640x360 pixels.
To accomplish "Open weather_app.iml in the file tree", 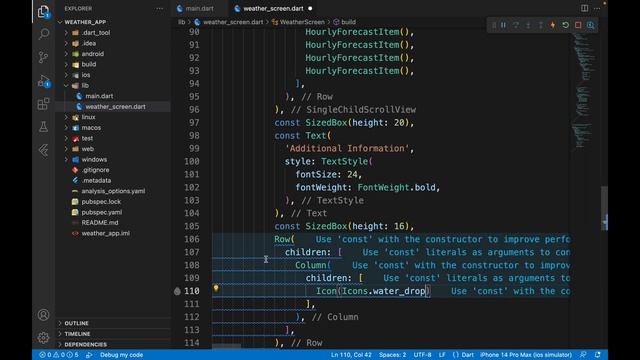I will pos(105,233).
